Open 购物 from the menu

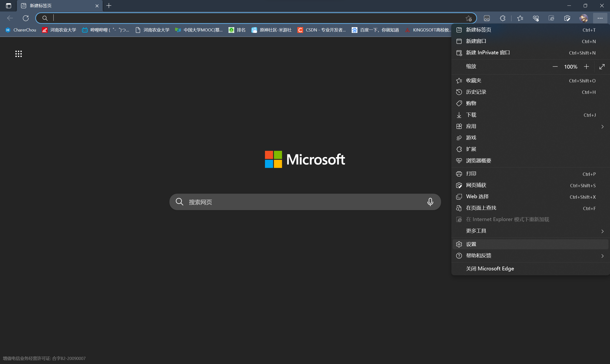[x=530, y=103]
